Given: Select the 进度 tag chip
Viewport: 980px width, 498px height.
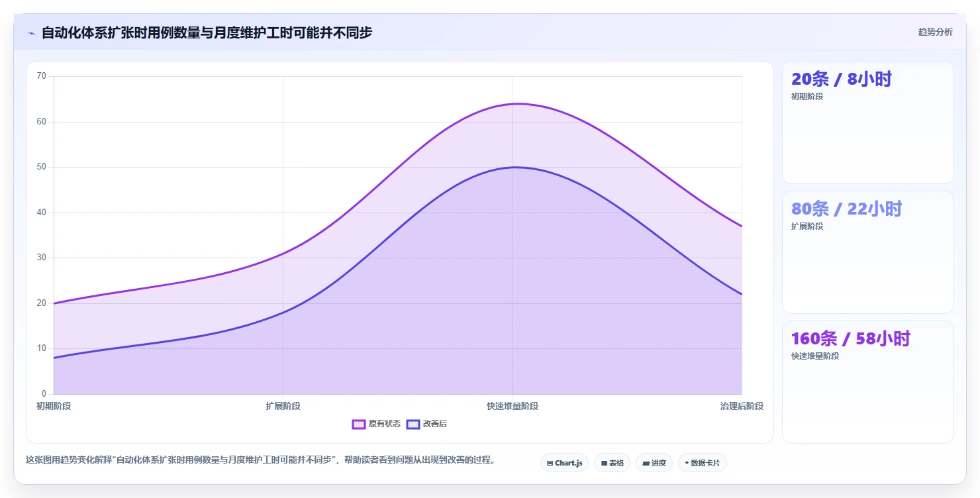Looking at the screenshot, I should point(654,463).
